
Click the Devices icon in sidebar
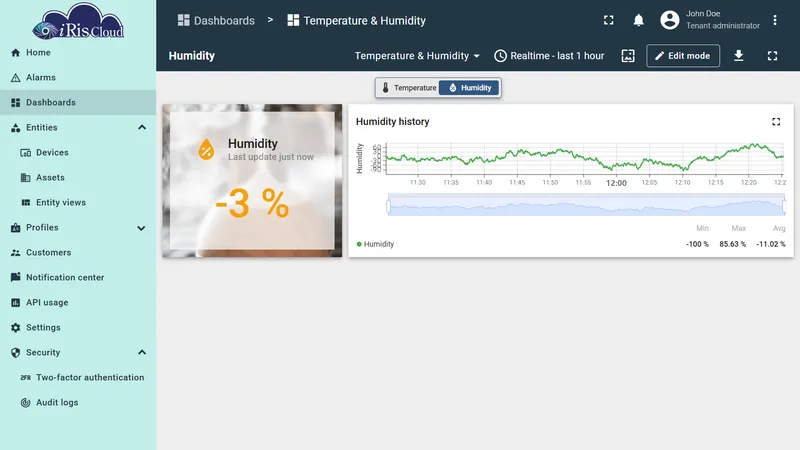coord(26,153)
